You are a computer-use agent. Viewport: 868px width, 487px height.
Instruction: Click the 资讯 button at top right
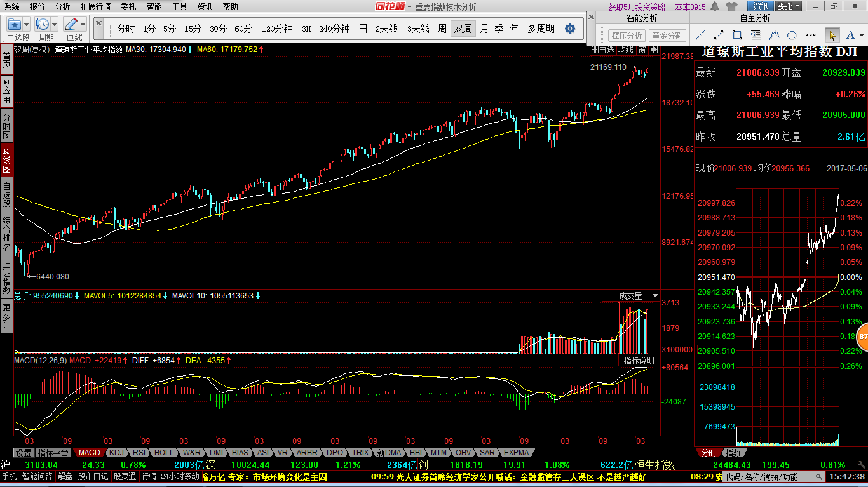coord(761,6)
